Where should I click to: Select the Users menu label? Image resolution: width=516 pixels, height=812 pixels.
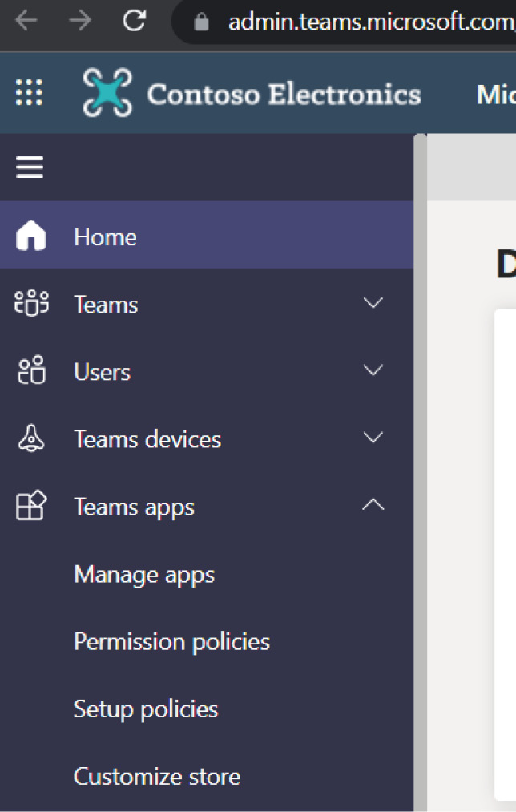point(102,372)
